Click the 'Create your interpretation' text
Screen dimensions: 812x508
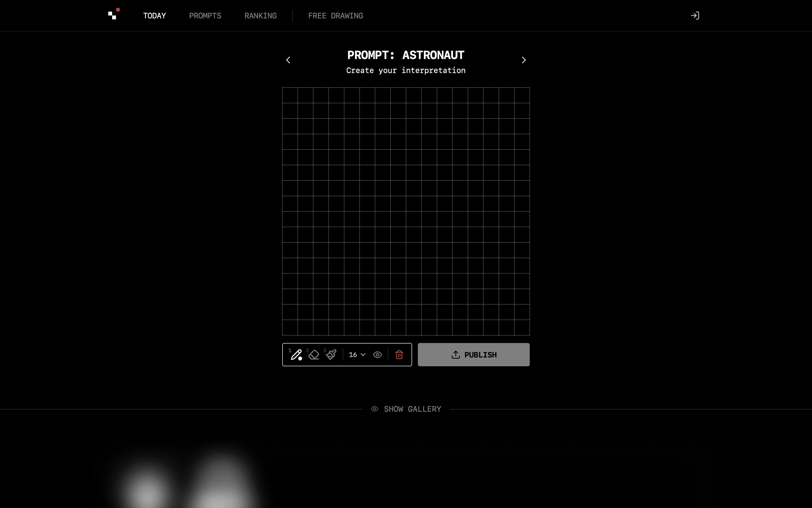tap(406, 71)
